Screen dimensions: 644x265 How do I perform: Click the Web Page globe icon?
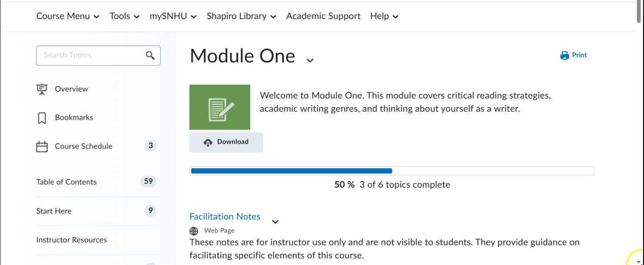194,231
